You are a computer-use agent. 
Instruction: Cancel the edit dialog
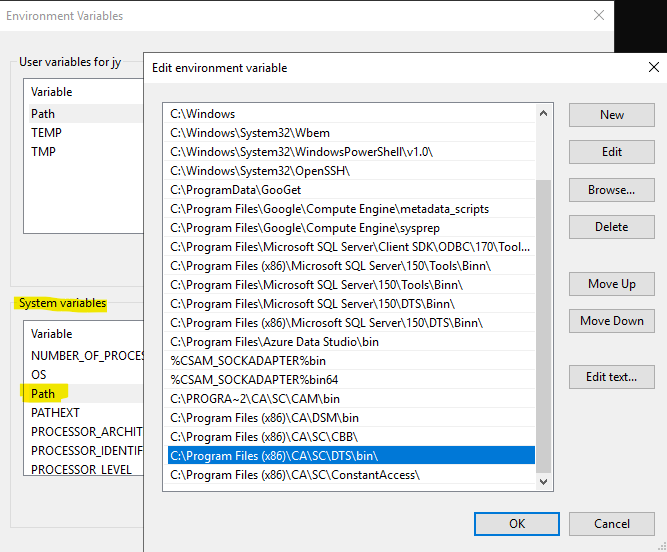tap(611, 523)
